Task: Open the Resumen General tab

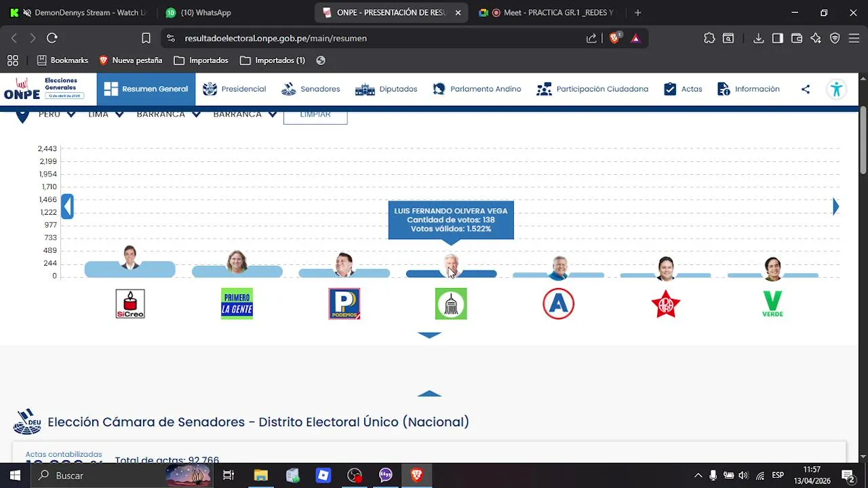Action: coord(146,89)
